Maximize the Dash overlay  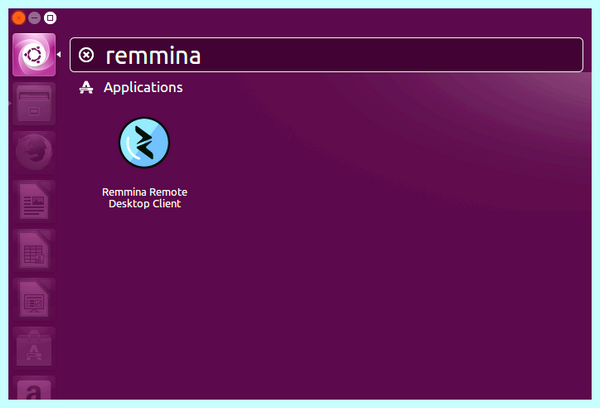(50, 18)
